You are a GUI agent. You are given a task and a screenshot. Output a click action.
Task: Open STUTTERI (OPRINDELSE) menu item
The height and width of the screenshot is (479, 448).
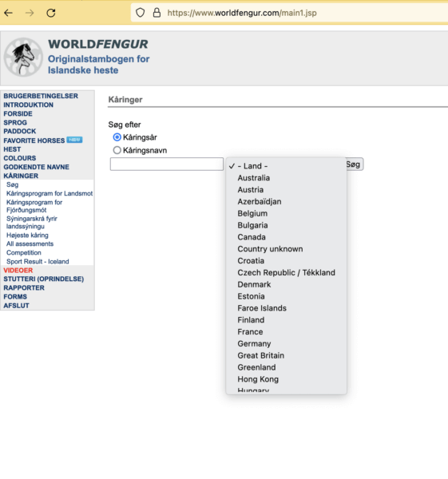tap(43, 279)
